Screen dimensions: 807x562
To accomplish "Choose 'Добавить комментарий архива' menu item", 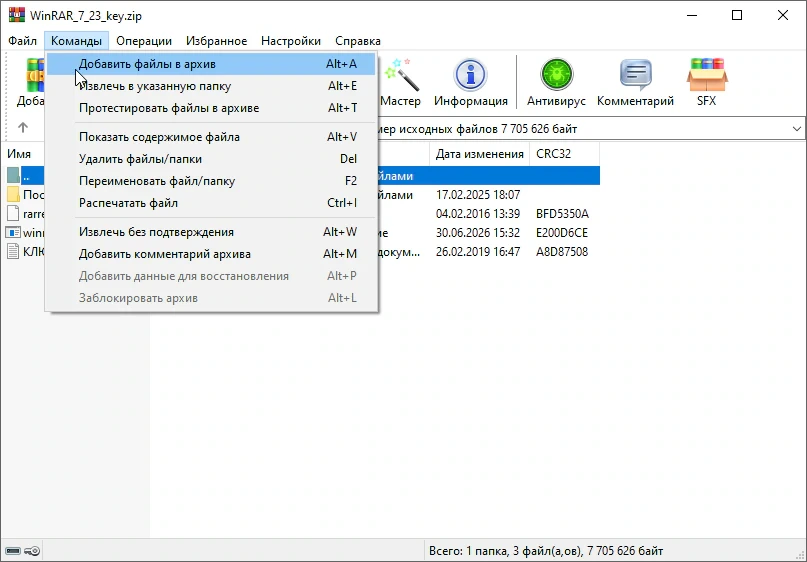I will 212,254.
